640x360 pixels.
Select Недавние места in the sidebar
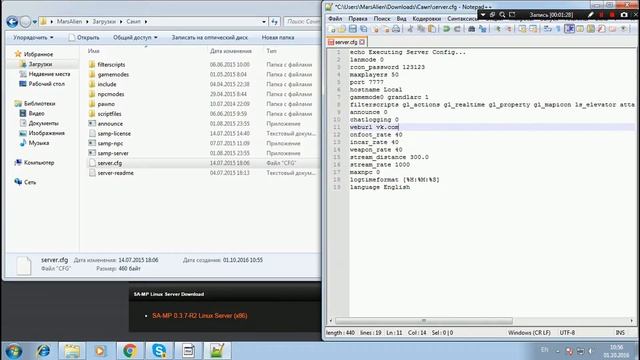click(x=45, y=74)
